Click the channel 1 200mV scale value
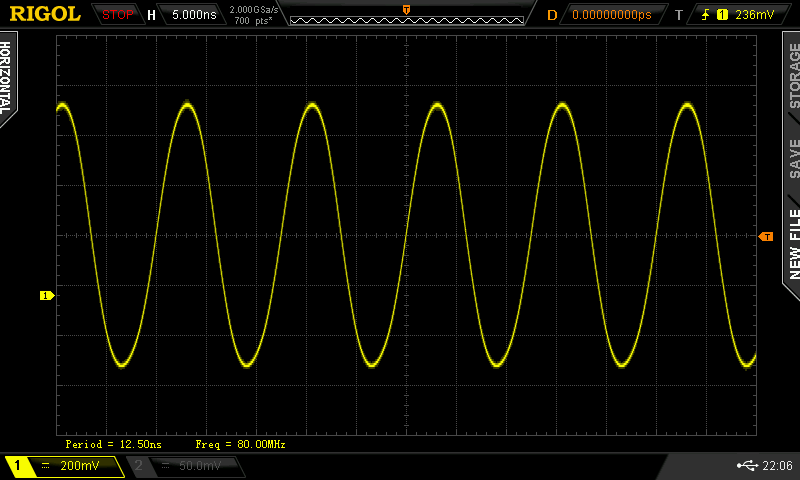The height and width of the screenshot is (480, 800). point(80,465)
